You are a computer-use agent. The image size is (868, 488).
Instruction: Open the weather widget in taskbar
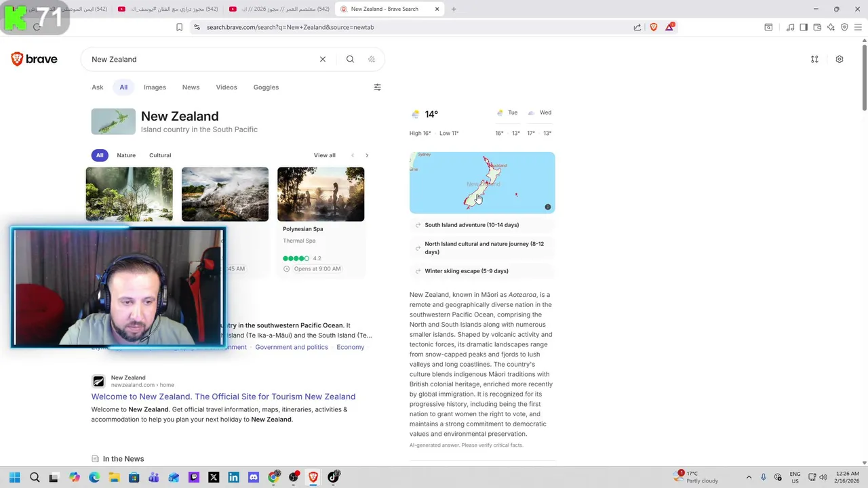(x=696, y=477)
